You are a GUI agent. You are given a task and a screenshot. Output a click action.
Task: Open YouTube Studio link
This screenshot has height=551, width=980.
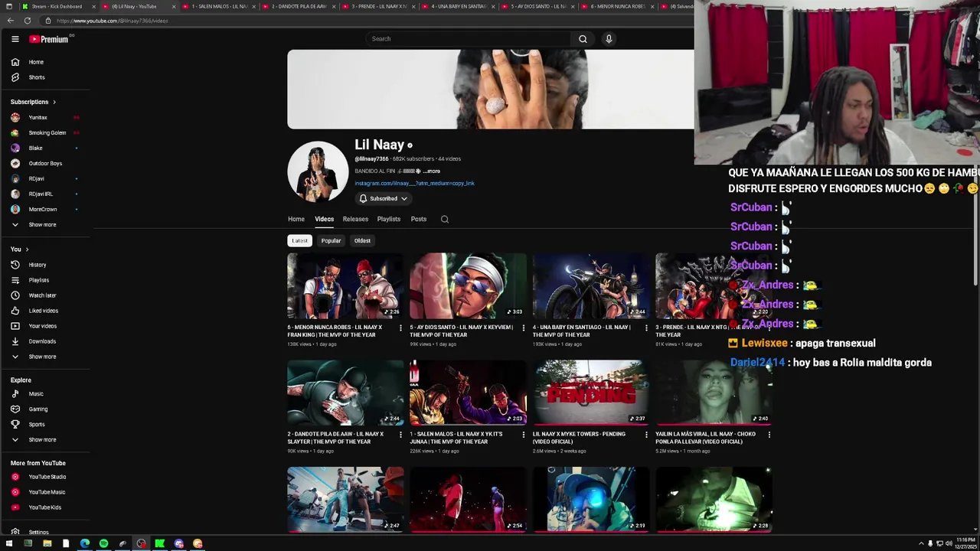[x=46, y=477]
